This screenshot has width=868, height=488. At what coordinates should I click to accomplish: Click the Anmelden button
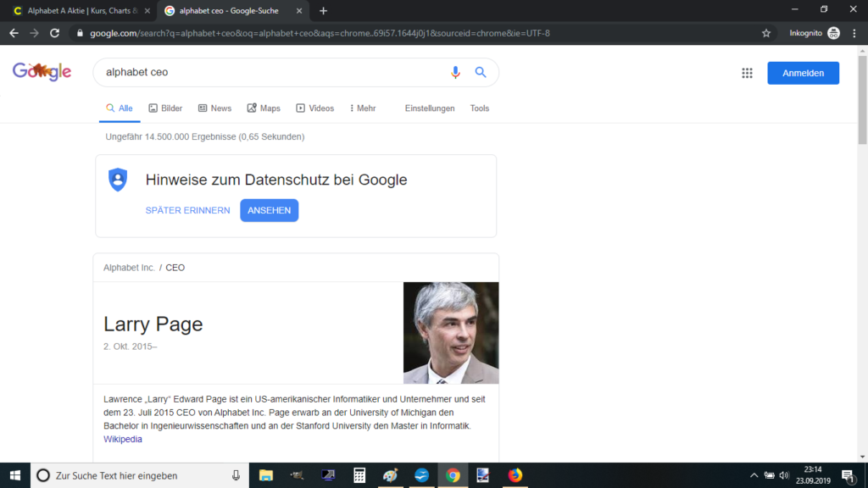click(803, 73)
